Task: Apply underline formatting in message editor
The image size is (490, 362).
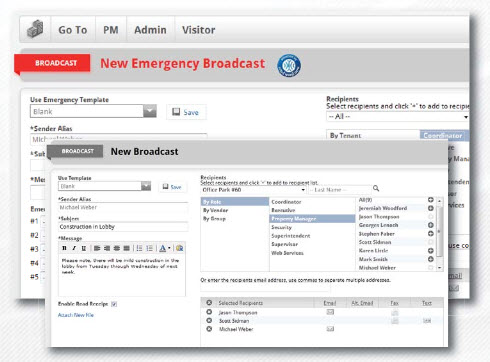Action: point(84,248)
